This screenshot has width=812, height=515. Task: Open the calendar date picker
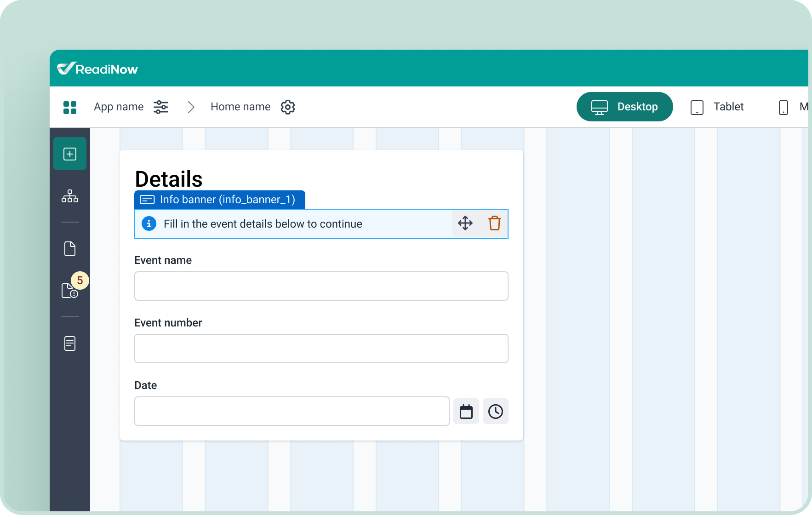pyautogui.click(x=466, y=412)
